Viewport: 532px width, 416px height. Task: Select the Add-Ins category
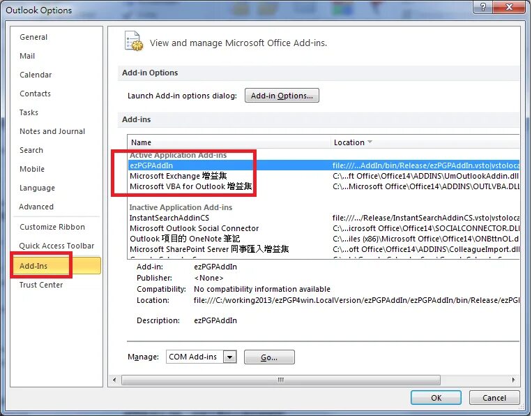point(56,265)
